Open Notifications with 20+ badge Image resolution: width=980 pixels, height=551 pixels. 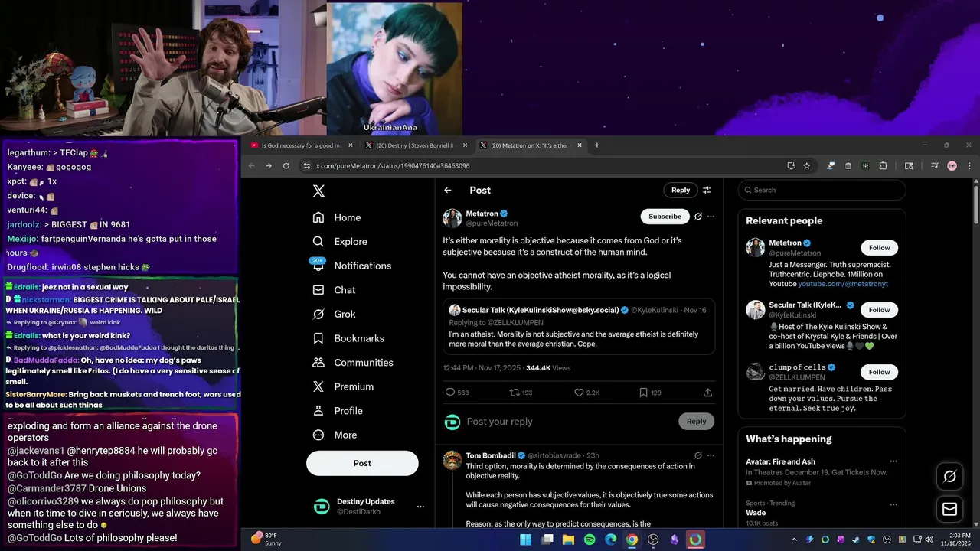click(352, 266)
